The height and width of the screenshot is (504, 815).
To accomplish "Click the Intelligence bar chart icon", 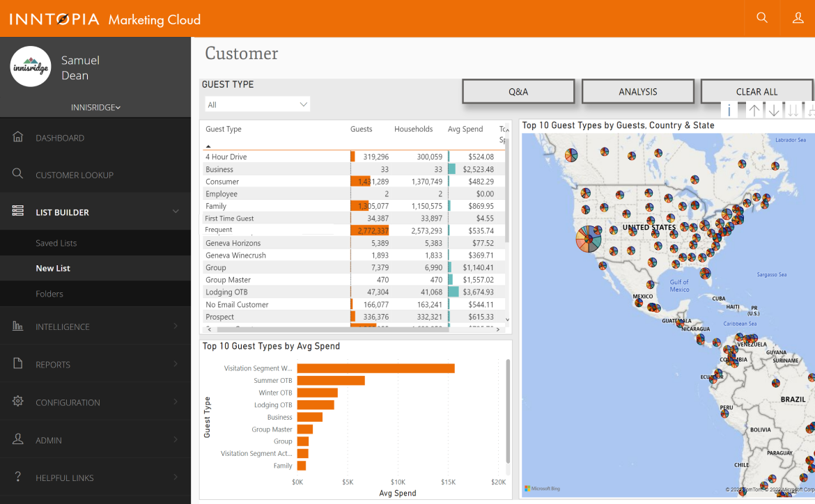I will 18,326.
